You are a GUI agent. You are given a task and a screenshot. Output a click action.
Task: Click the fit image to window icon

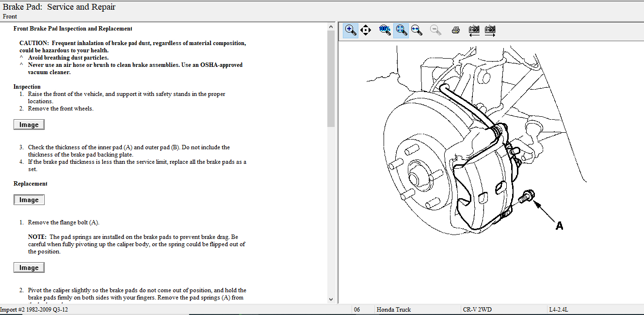pyautogui.click(x=401, y=30)
